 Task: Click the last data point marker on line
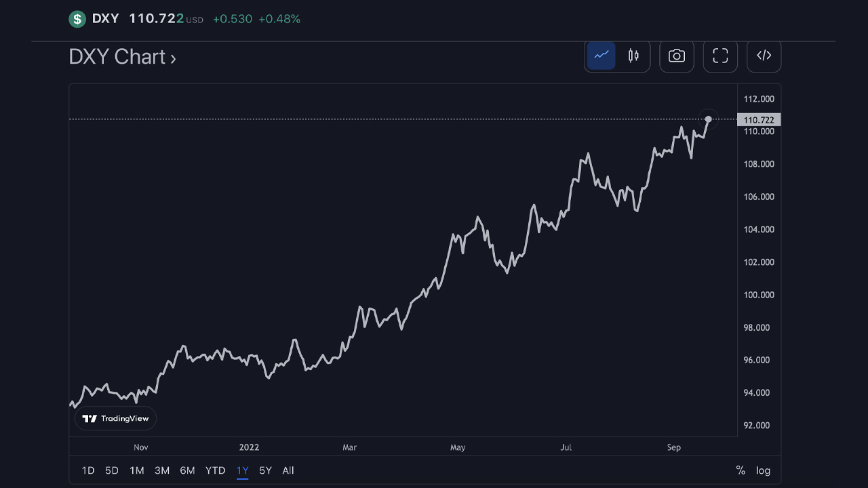point(708,119)
